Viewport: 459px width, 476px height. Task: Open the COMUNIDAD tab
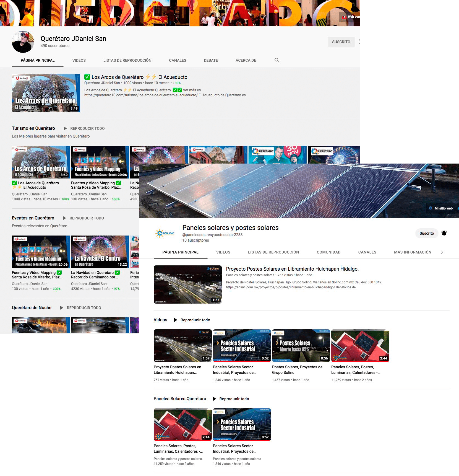pos(328,252)
